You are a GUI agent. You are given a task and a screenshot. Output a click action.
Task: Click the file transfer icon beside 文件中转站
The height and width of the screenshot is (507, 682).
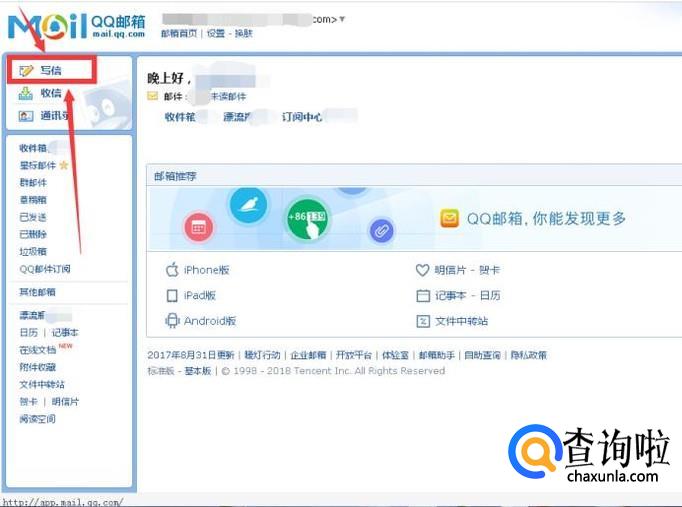pyautogui.click(x=423, y=321)
